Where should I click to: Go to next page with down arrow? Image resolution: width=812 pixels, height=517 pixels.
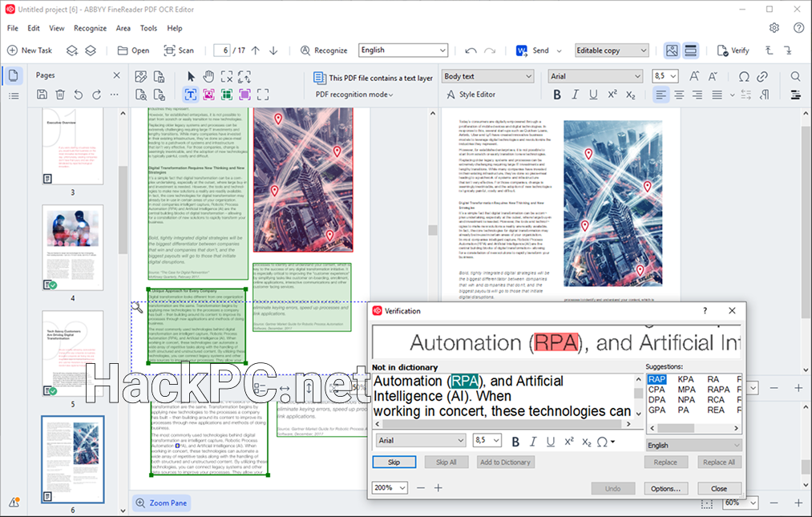click(x=273, y=50)
